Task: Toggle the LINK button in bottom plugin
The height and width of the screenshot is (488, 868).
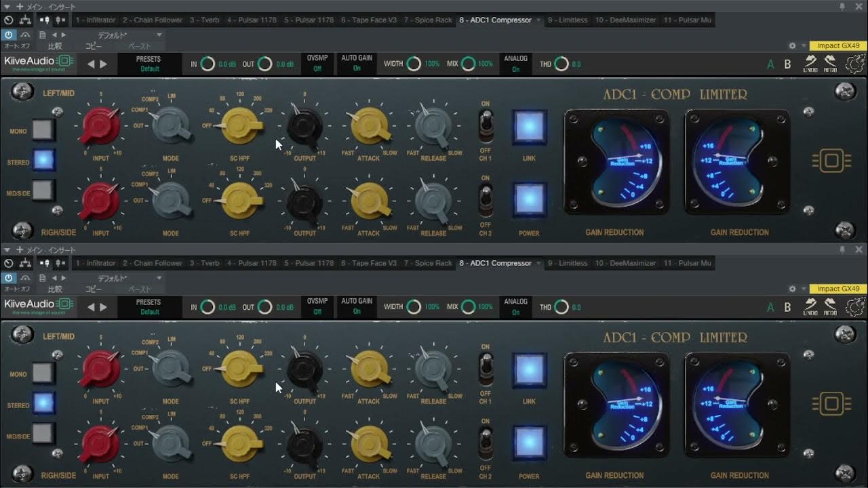Action: pos(529,369)
